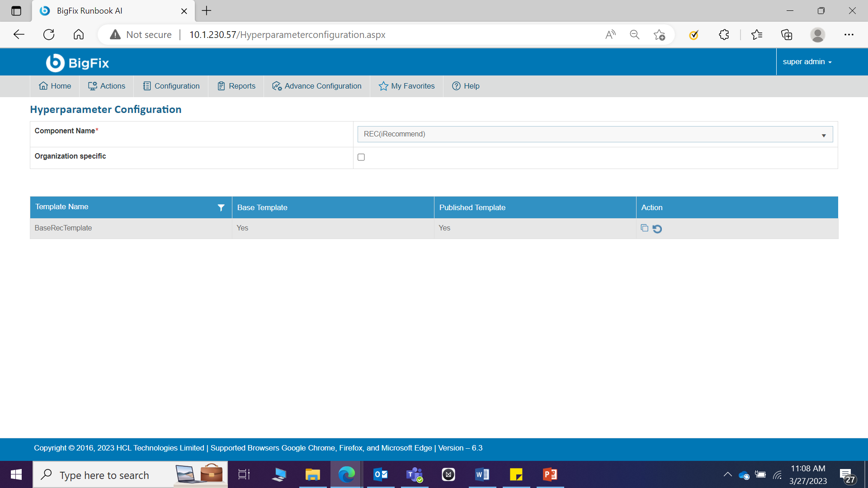Click the browser address bar URL
868x488 pixels.
click(287, 35)
